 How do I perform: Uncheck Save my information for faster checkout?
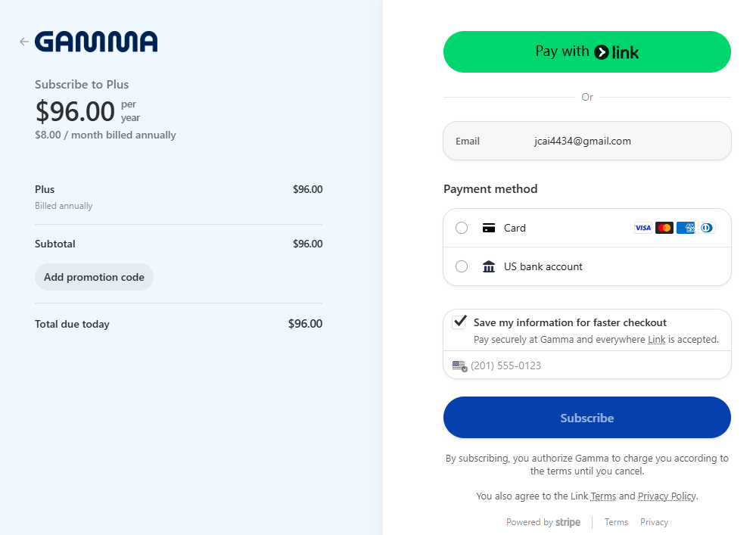point(459,322)
